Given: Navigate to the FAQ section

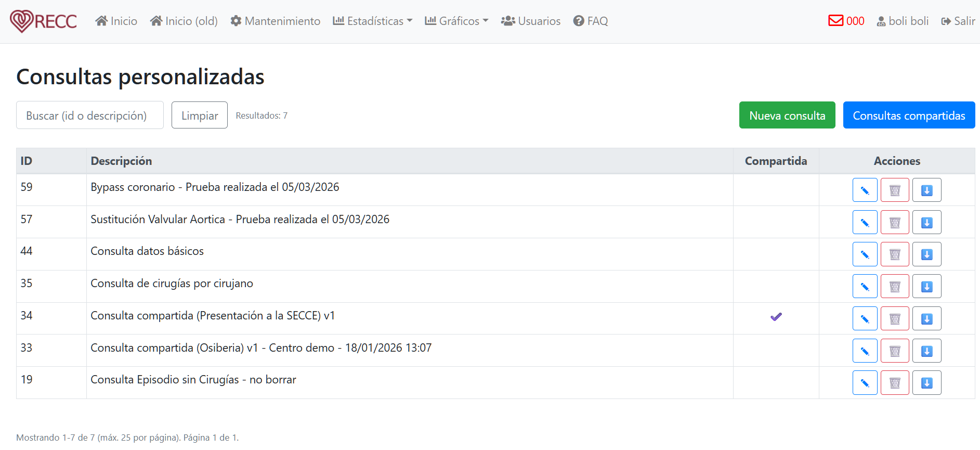Looking at the screenshot, I should coord(590,21).
